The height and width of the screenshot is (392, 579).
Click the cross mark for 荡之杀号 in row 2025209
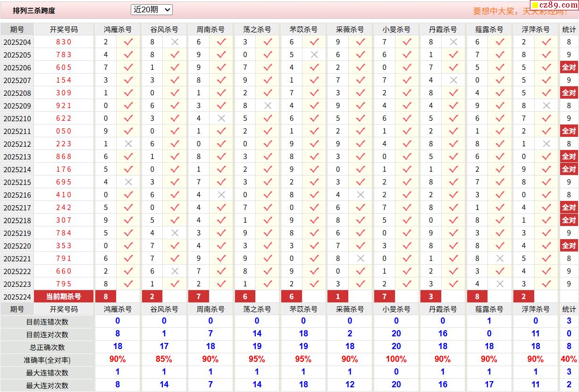click(x=268, y=106)
